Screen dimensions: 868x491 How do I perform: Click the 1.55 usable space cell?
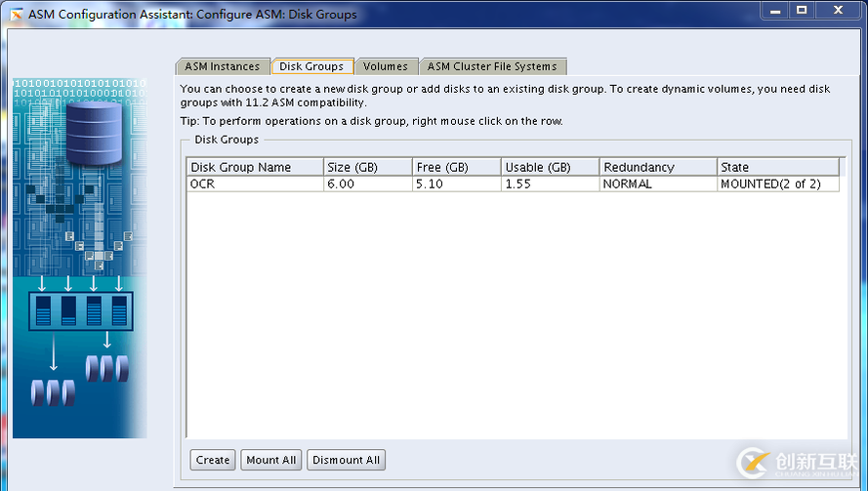pyautogui.click(x=551, y=184)
